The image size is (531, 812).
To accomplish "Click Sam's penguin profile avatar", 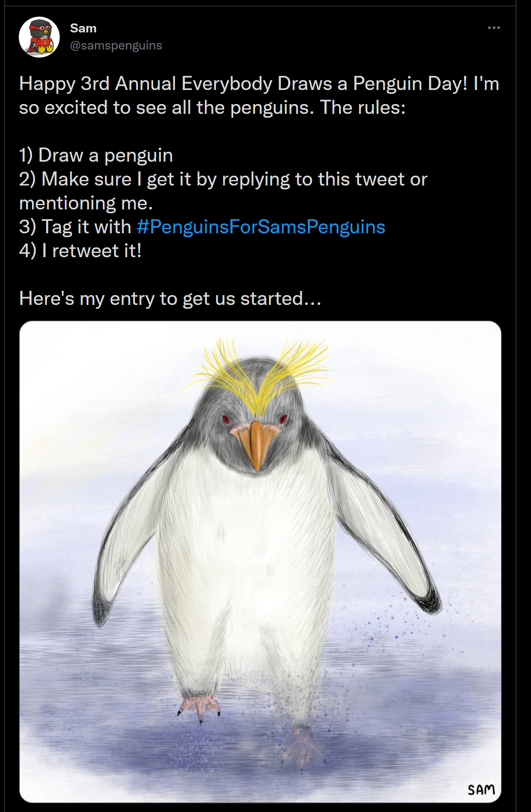I will point(39,37).
